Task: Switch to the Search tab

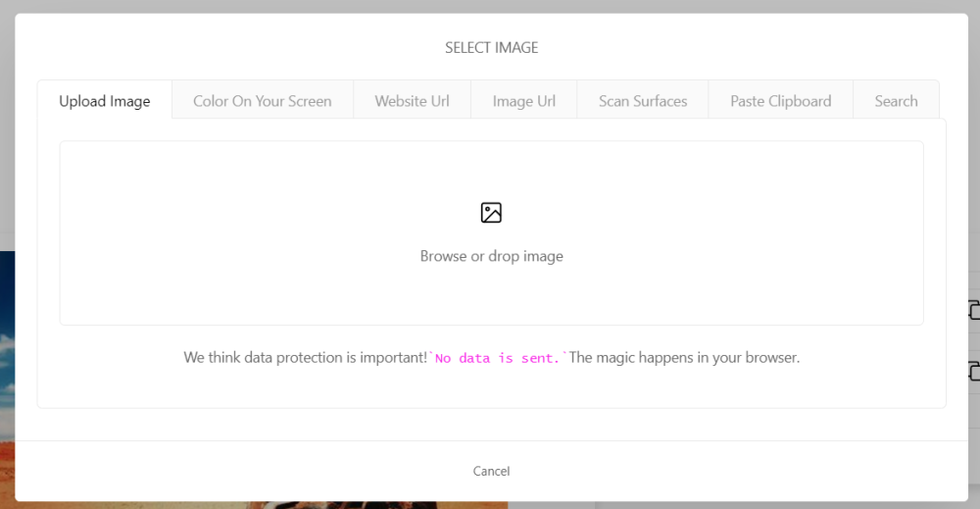Action: 896,101
